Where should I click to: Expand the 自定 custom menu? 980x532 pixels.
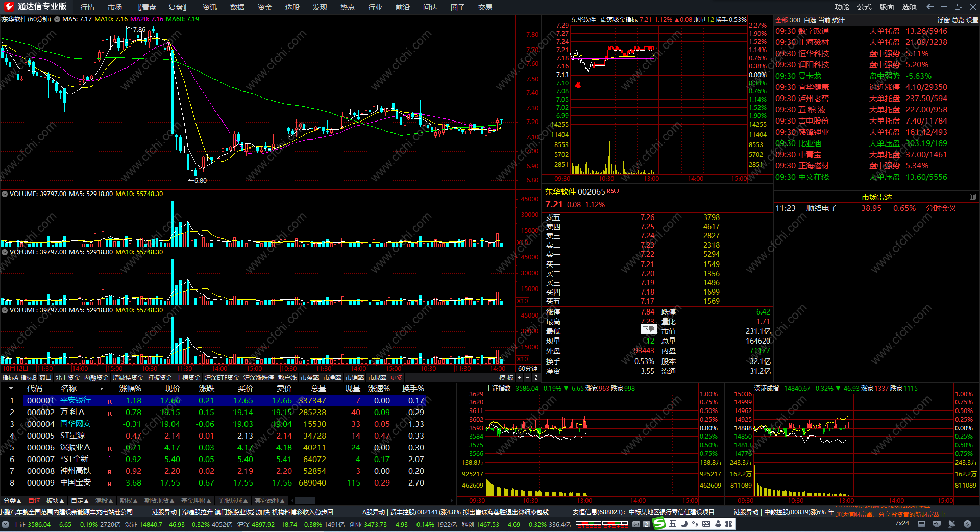point(80,501)
